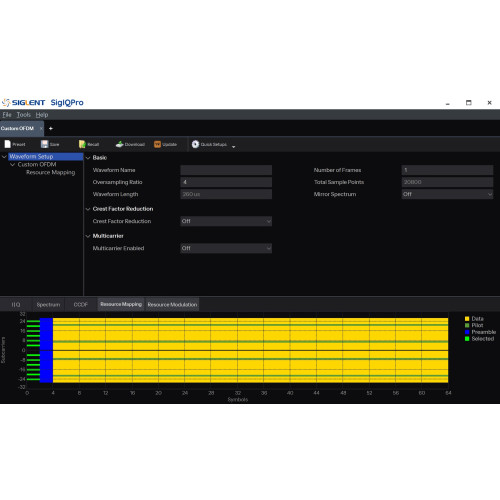Image resolution: width=500 pixels, height=500 pixels.
Task: Click the Symbols axis label
Action: (x=238, y=399)
